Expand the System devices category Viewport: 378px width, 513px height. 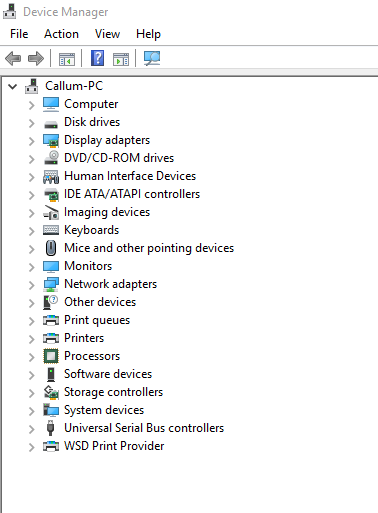pyautogui.click(x=31, y=411)
